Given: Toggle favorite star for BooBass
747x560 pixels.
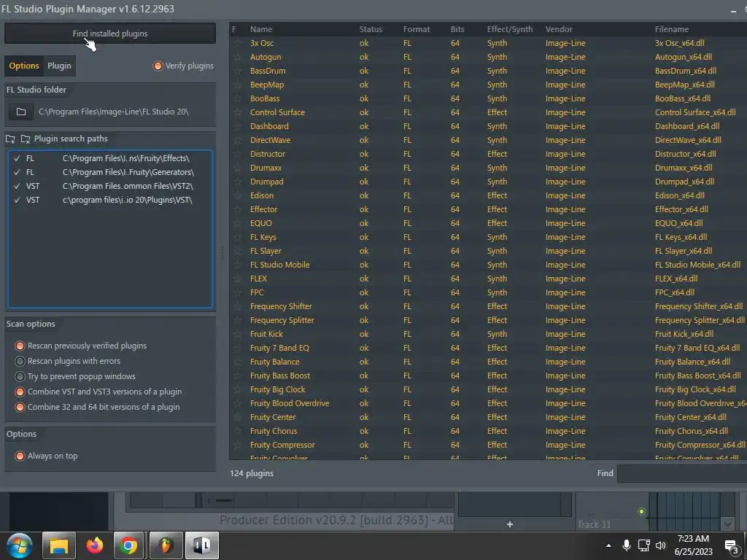Looking at the screenshot, I should (x=237, y=98).
